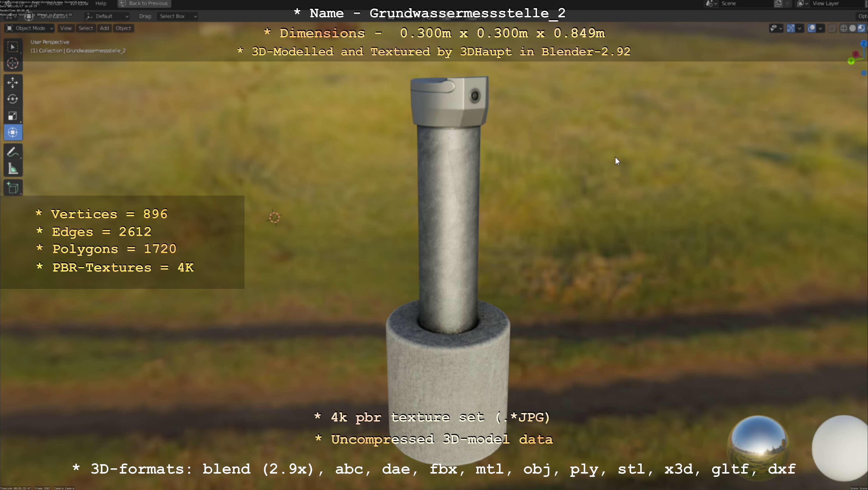
Task: Switch to wireframe shading
Action: [844, 28]
